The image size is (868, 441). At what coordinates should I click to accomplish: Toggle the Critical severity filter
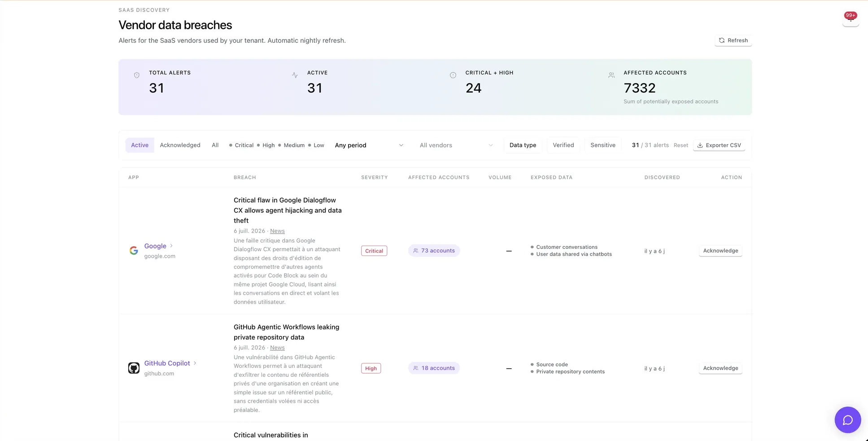coord(241,145)
